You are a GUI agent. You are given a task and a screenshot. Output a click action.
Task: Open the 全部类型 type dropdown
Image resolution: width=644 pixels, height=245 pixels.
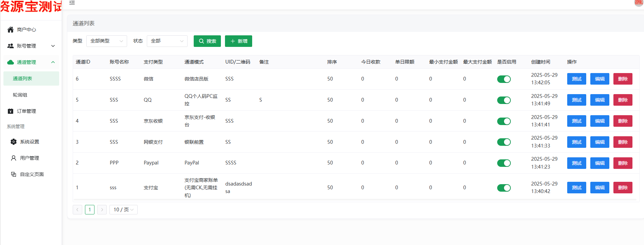point(107,41)
